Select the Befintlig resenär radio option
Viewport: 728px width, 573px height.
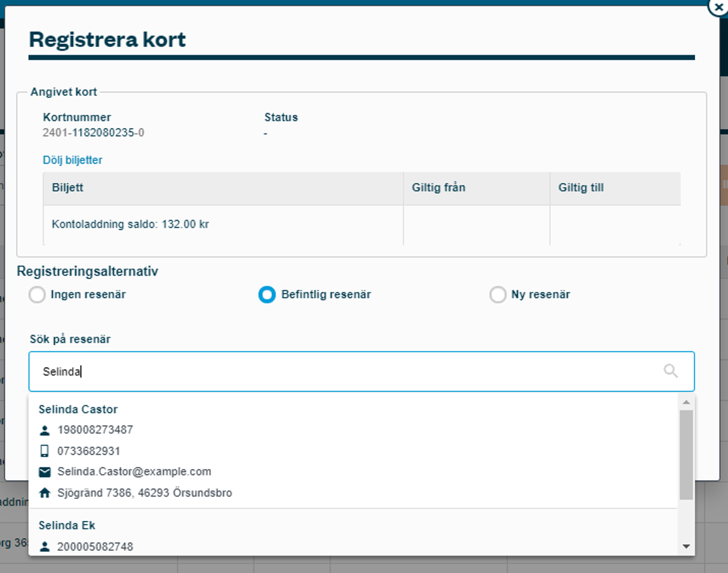click(267, 295)
